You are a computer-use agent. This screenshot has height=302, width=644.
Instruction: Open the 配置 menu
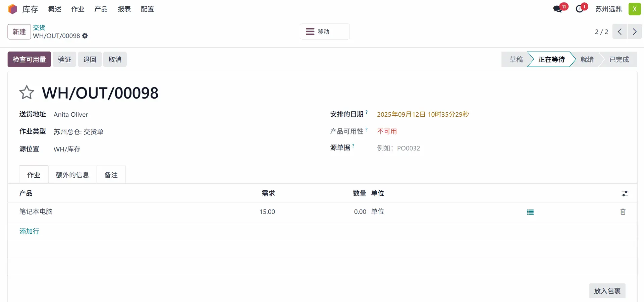pos(147,9)
